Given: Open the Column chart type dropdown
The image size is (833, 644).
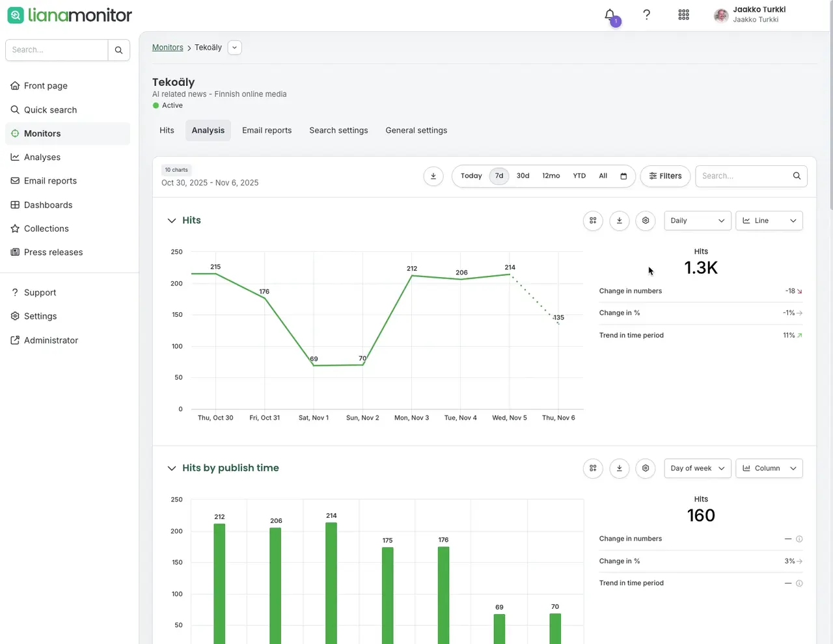Looking at the screenshot, I should [769, 468].
